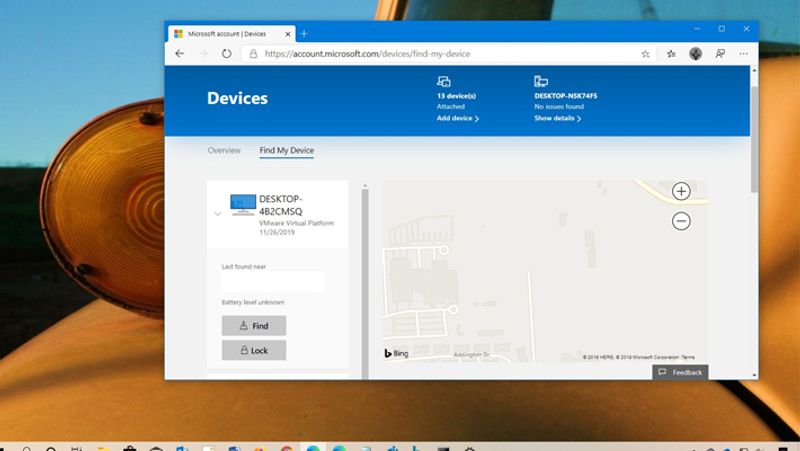Click the page scrollbar up arrow

pos(754,70)
